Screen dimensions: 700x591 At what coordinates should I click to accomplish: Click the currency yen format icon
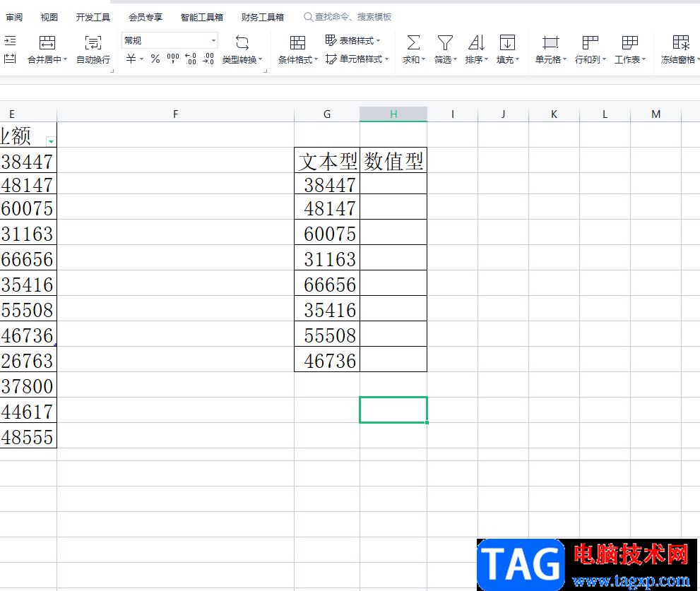pyautogui.click(x=131, y=59)
